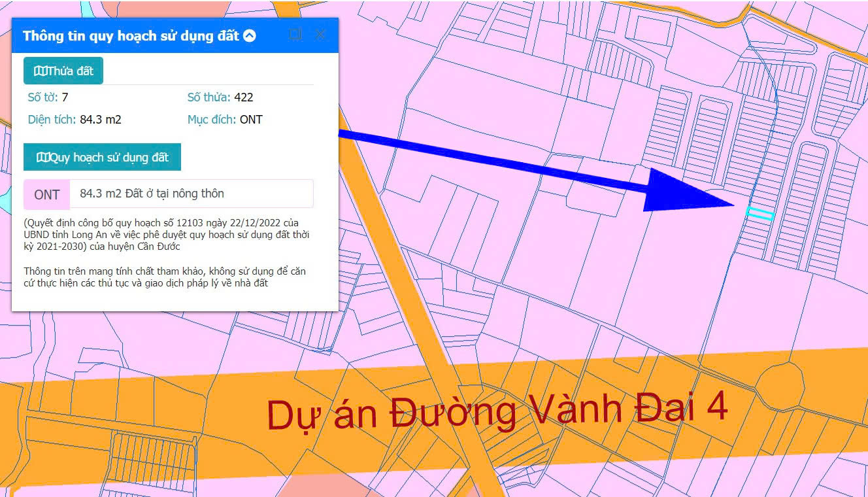Image resolution: width=868 pixels, height=497 pixels.
Task: Click the Quy hoạch sử dụng đất button
Action: tap(102, 157)
